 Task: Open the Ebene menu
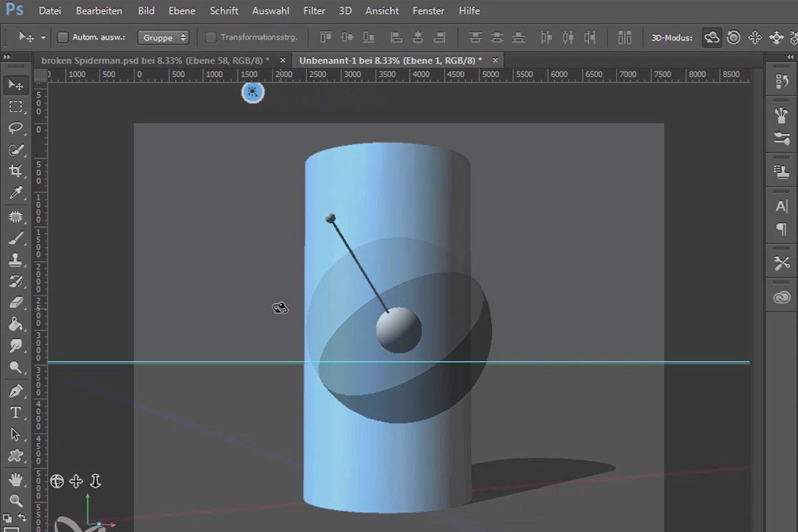click(x=182, y=11)
